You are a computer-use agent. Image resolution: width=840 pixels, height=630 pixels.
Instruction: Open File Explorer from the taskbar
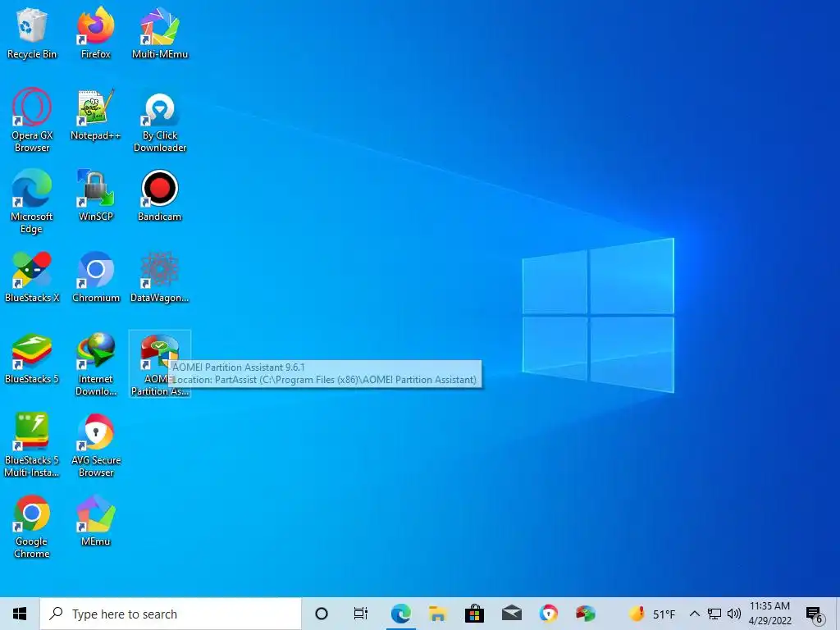438,614
